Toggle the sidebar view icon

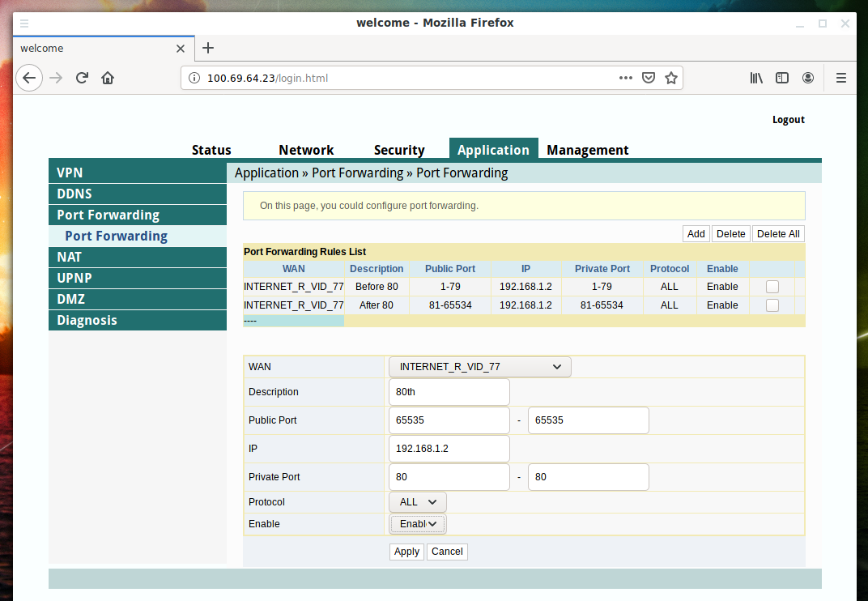click(x=782, y=78)
